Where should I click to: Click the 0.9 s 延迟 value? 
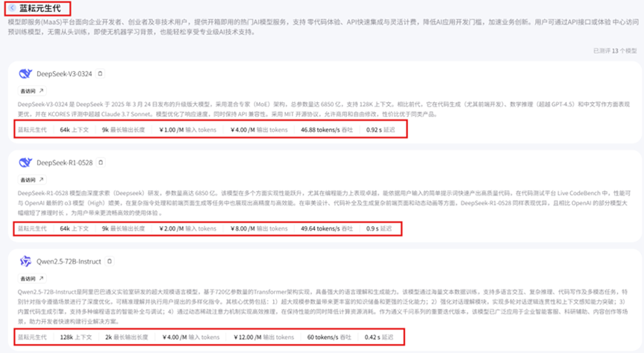378,228
